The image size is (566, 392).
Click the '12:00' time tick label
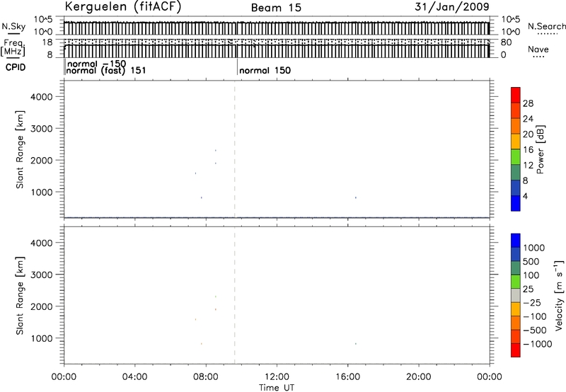[x=277, y=377]
